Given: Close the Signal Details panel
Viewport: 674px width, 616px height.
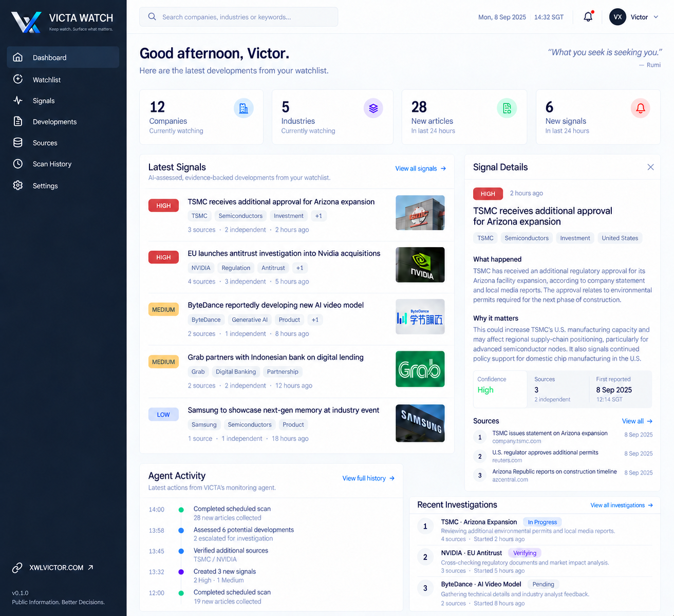Looking at the screenshot, I should point(650,167).
